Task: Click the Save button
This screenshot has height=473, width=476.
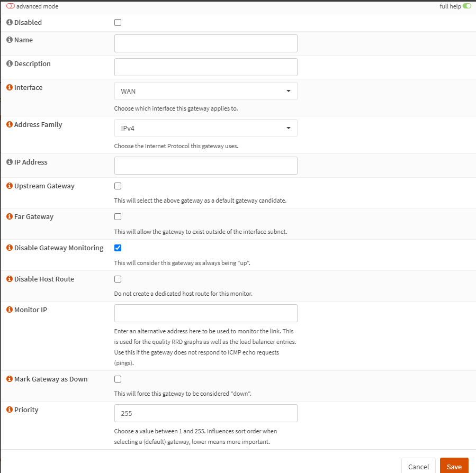Action: [x=454, y=466]
